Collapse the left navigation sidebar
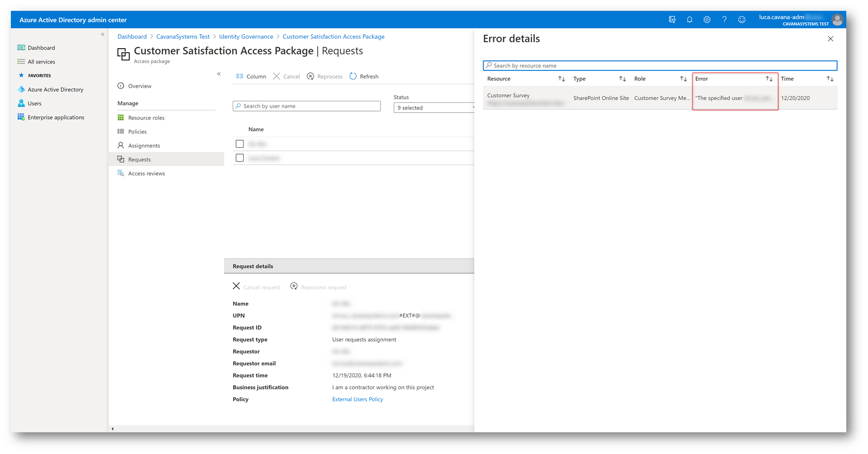The height and width of the screenshot is (454, 868). (102, 35)
